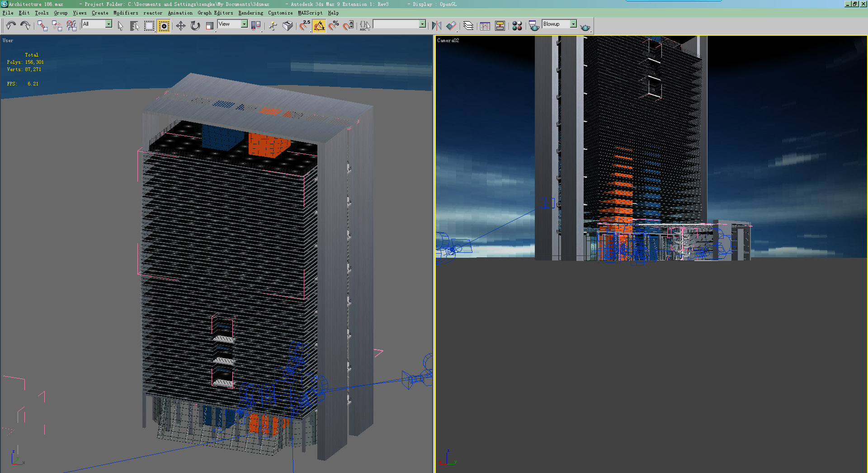
Task: Click the Camera02 viewport label
Action: point(448,41)
